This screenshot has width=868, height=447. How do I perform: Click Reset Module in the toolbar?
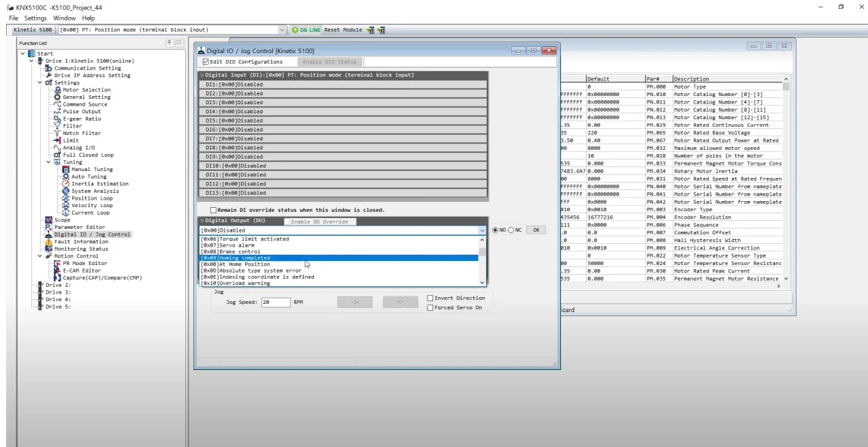343,30
